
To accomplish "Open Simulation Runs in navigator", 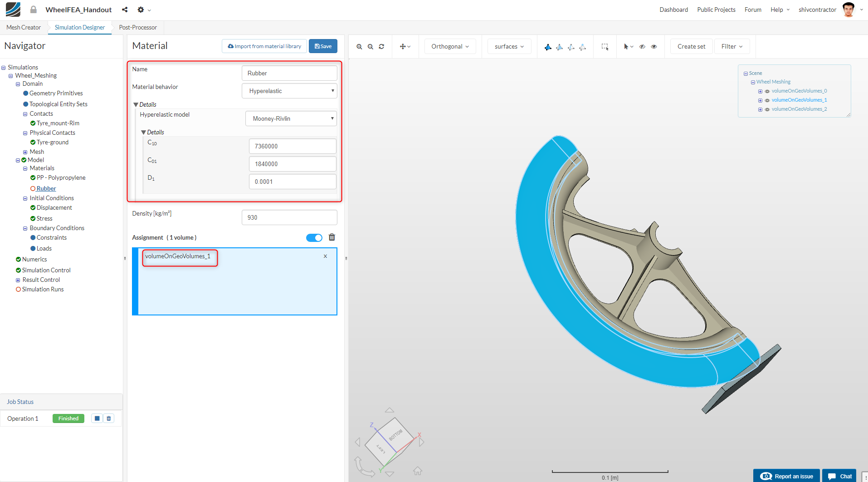I will click(x=43, y=289).
